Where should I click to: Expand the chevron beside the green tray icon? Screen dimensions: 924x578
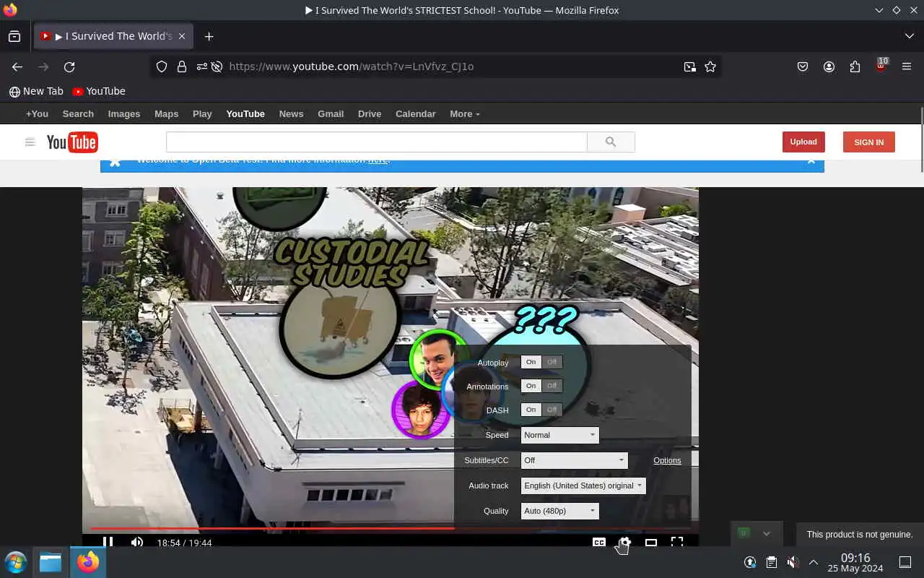[x=767, y=533]
